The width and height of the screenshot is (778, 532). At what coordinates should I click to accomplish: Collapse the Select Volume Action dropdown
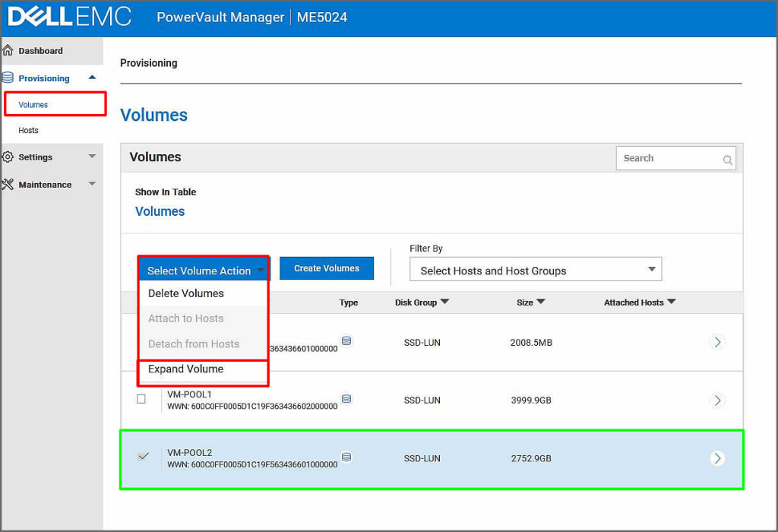[203, 271]
